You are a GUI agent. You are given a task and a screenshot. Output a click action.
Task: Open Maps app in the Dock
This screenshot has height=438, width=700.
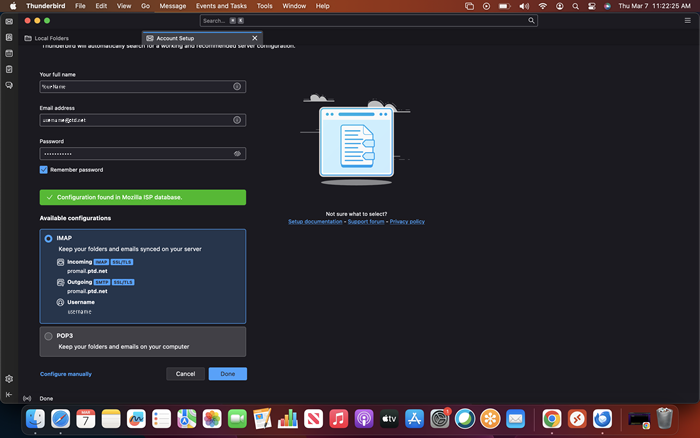187,419
